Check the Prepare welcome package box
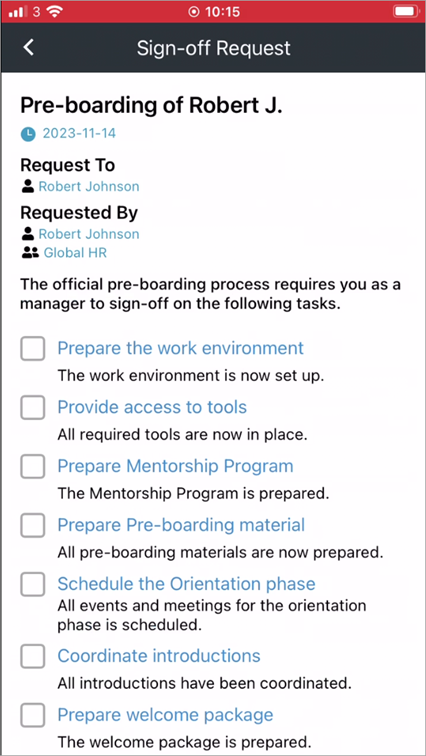426x756 pixels. pyautogui.click(x=33, y=715)
